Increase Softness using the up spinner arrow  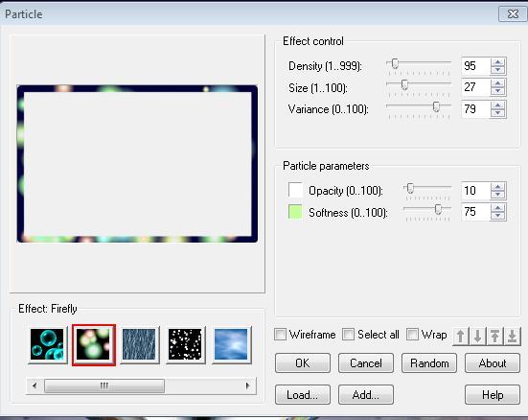point(498,208)
